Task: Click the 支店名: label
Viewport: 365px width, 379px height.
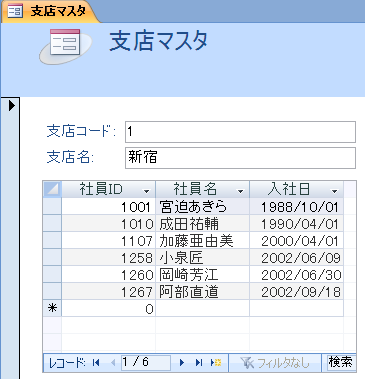Action: click(70, 157)
